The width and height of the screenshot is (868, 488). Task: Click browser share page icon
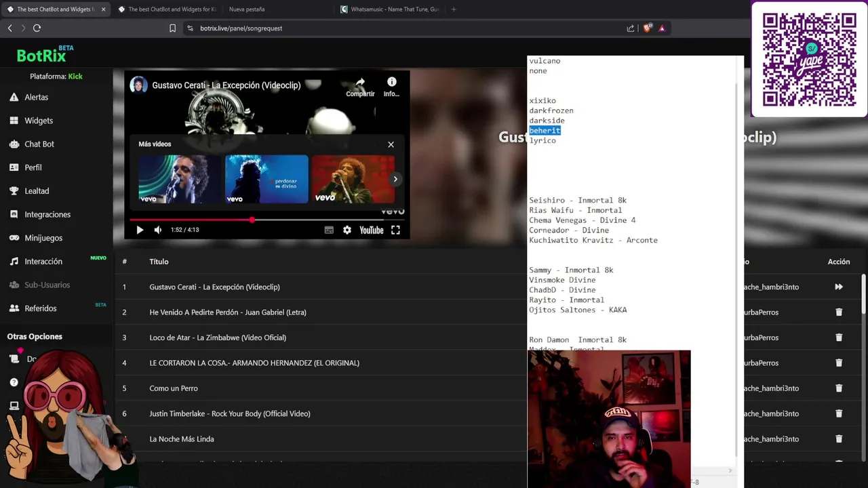pos(631,28)
